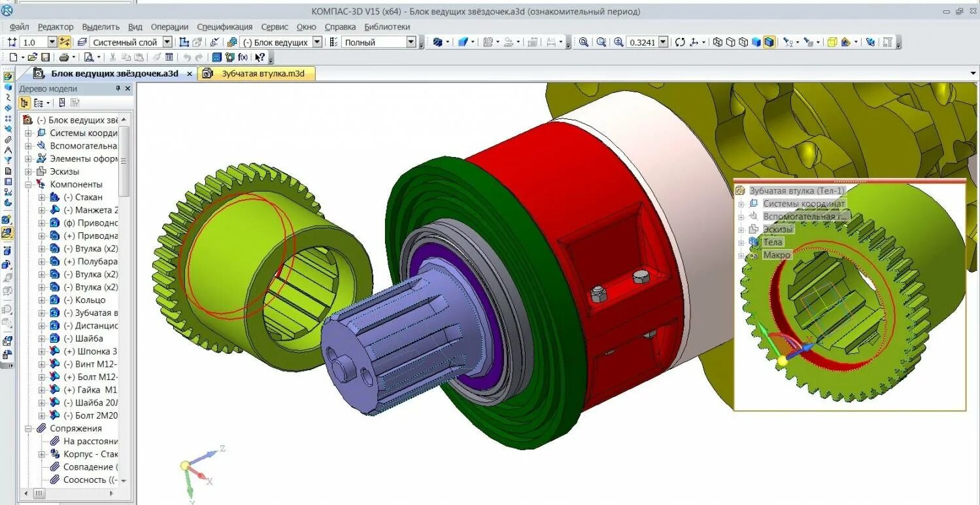The width and height of the screenshot is (980, 505).
Task: Open the Полный display type dropdown
Action: 411,42
